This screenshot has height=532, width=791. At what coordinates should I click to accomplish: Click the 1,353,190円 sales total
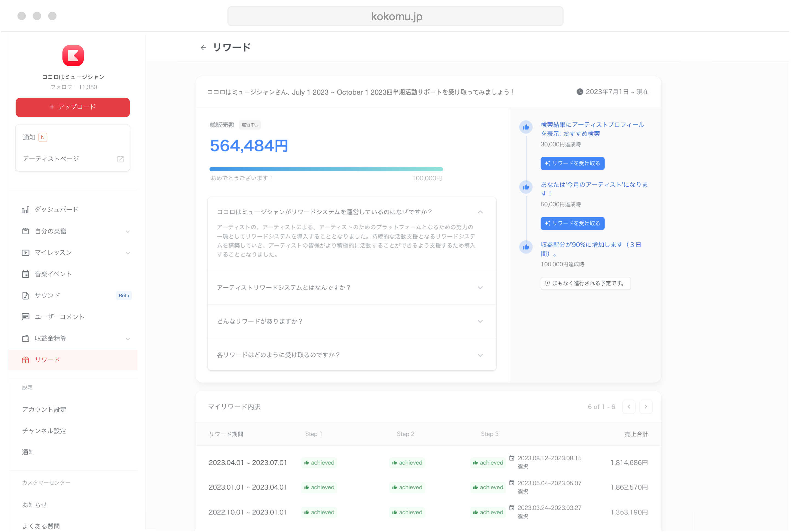coord(629,512)
